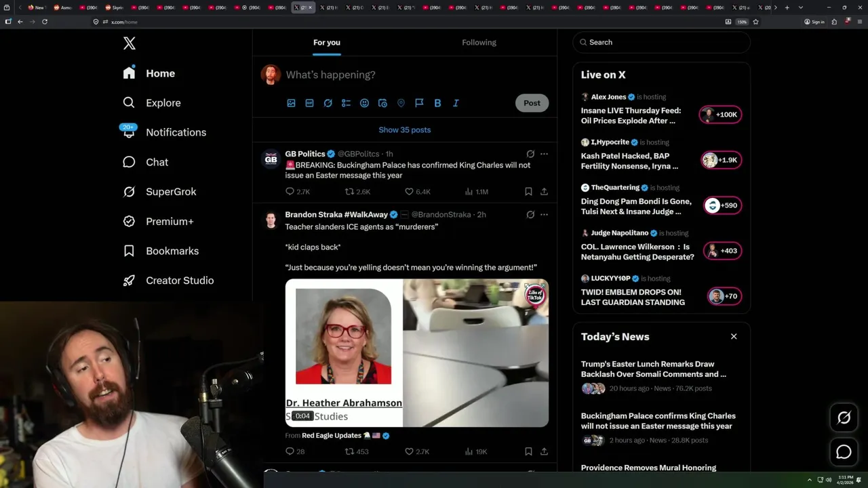Click the browser Sign in button
This screenshot has height=488, width=868.
[814, 22]
